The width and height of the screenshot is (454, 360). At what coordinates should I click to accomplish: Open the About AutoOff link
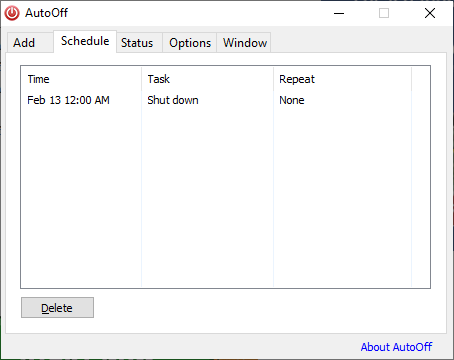point(396,347)
